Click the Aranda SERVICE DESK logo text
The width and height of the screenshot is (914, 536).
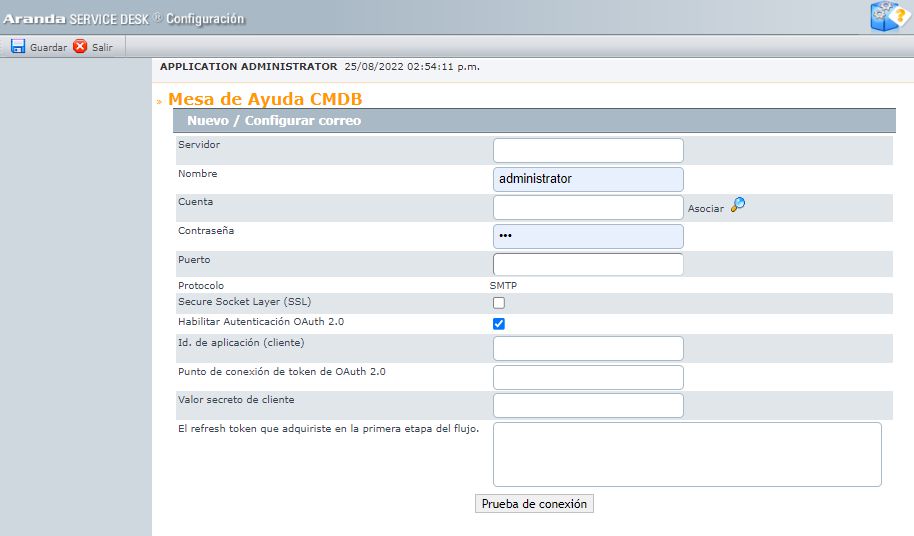(76, 19)
